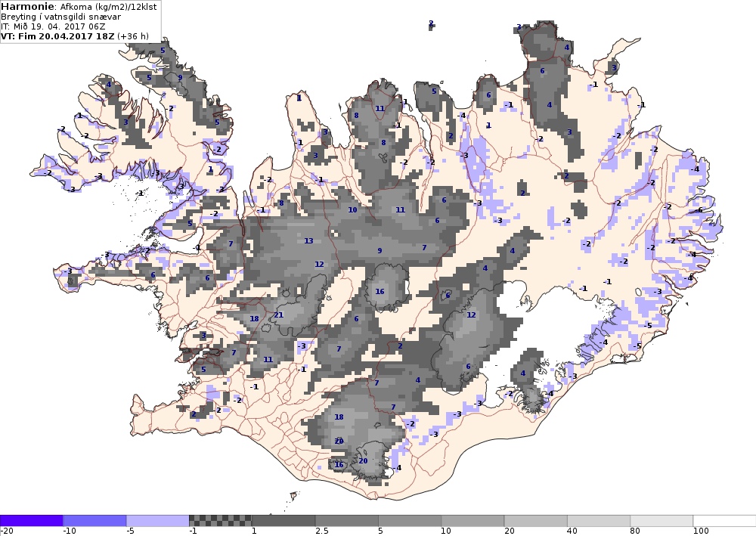Pick the legend swatch between 20 and 40
Image resolution: width=756 pixels, height=536 pixels.
click(x=536, y=521)
